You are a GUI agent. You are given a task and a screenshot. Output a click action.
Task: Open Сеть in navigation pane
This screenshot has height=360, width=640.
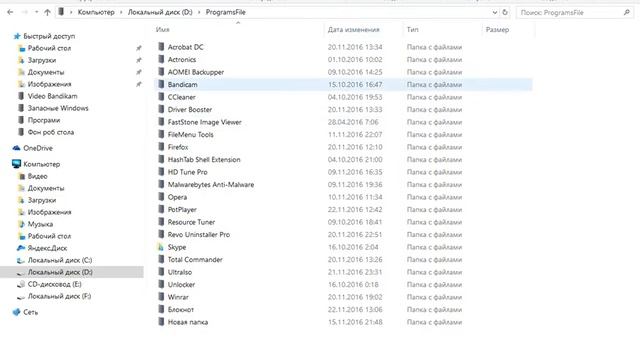coord(30,312)
